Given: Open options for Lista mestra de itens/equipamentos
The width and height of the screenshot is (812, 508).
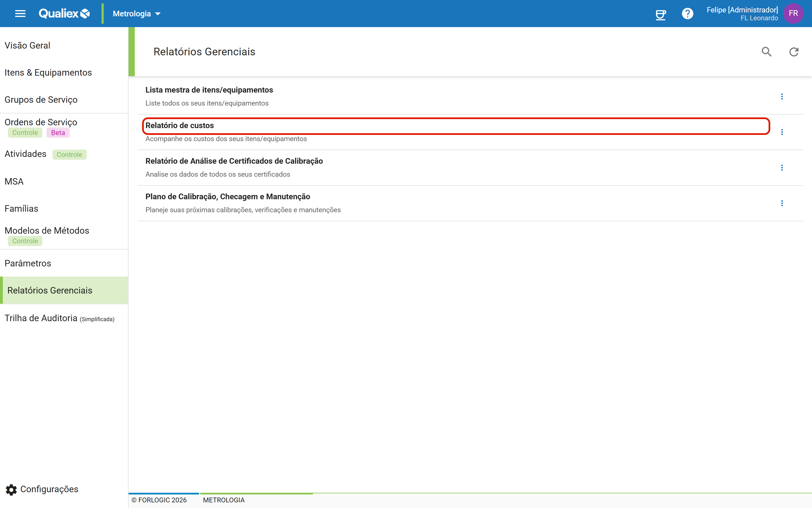Looking at the screenshot, I should point(782,97).
